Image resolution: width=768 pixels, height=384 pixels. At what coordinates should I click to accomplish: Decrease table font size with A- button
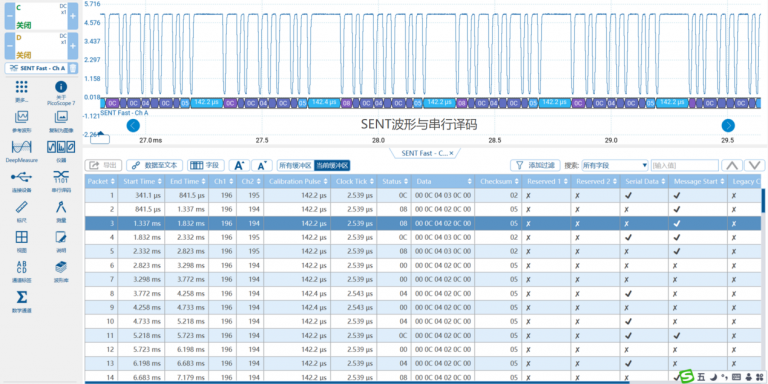click(262, 166)
